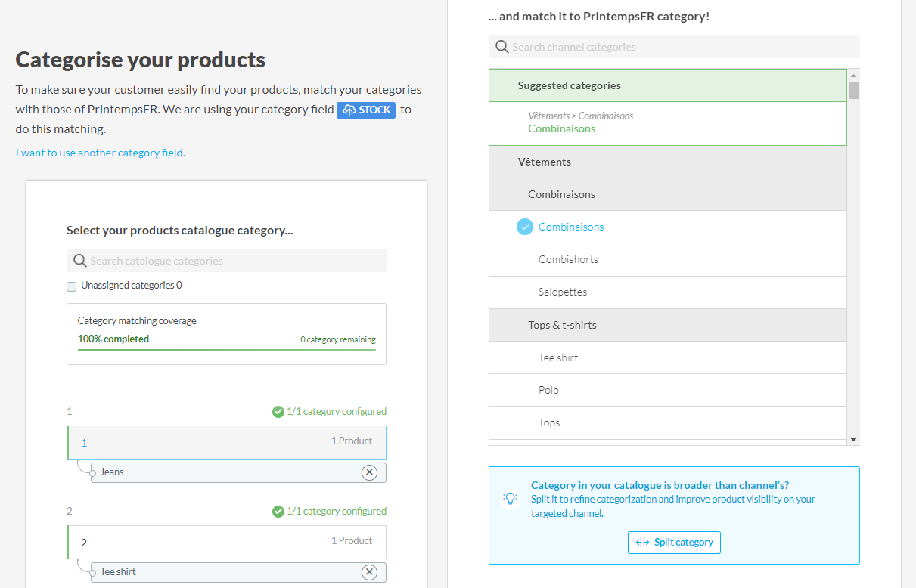Remove the Jeans mapping with X icon
Image resolution: width=916 pixels, height=588 pixels.
[x=369, y=472]
